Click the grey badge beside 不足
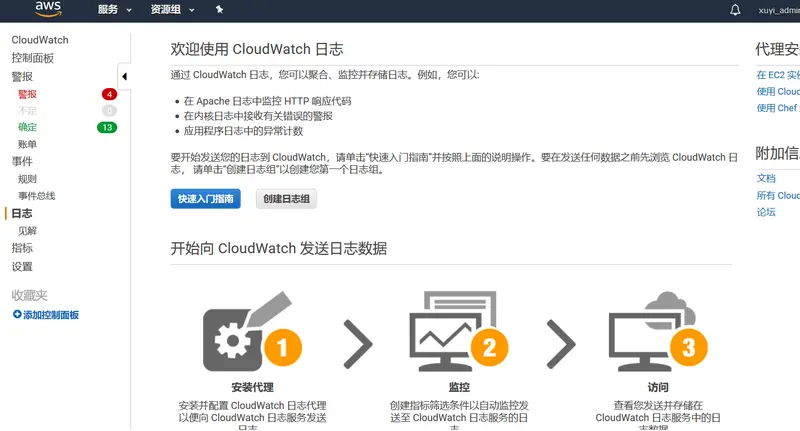Viewport: 800px width, 431px height. click(109, 111)
